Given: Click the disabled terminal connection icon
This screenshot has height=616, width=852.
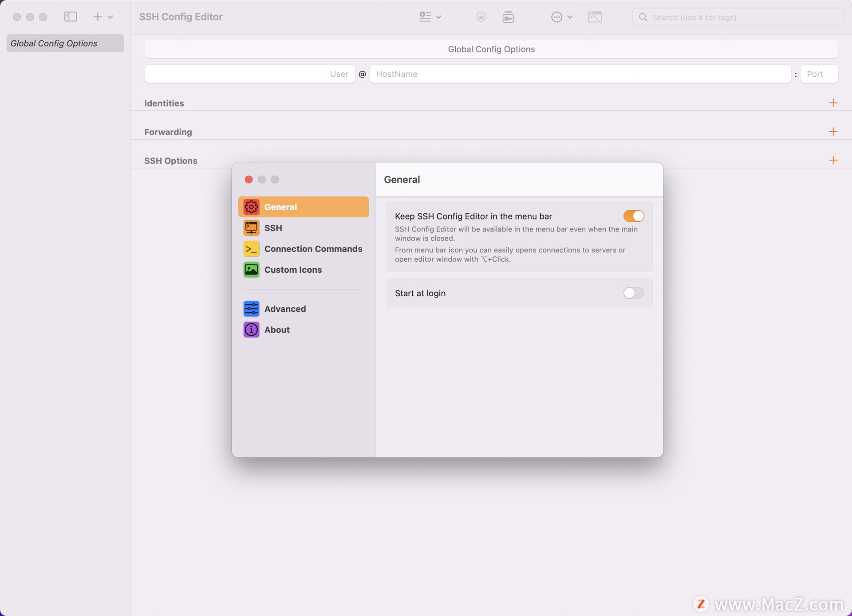Looking at the screenshot, I should pos(595,17).
